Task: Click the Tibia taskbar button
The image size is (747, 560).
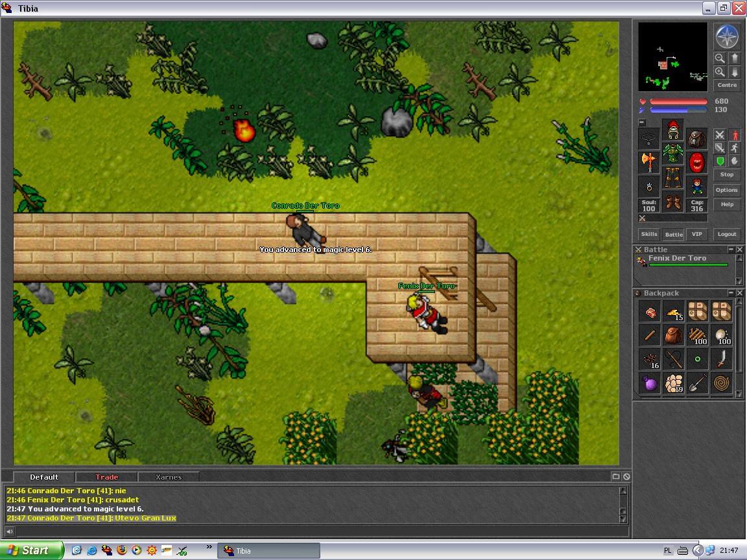Action: [269, 551]
